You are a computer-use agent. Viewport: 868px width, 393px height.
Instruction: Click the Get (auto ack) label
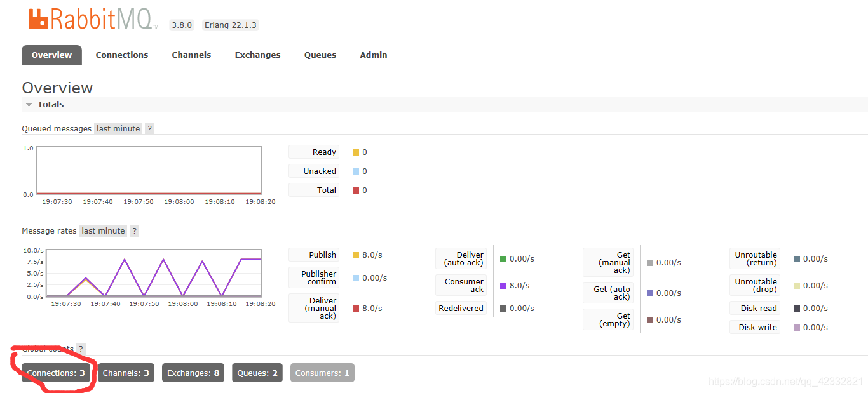pos(608,293)
